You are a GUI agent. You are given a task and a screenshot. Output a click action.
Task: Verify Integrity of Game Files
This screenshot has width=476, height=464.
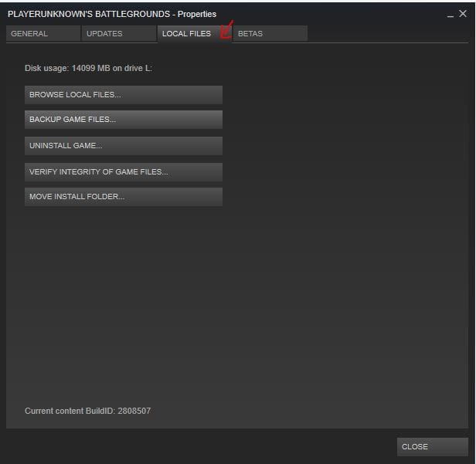tap(124, 172)
